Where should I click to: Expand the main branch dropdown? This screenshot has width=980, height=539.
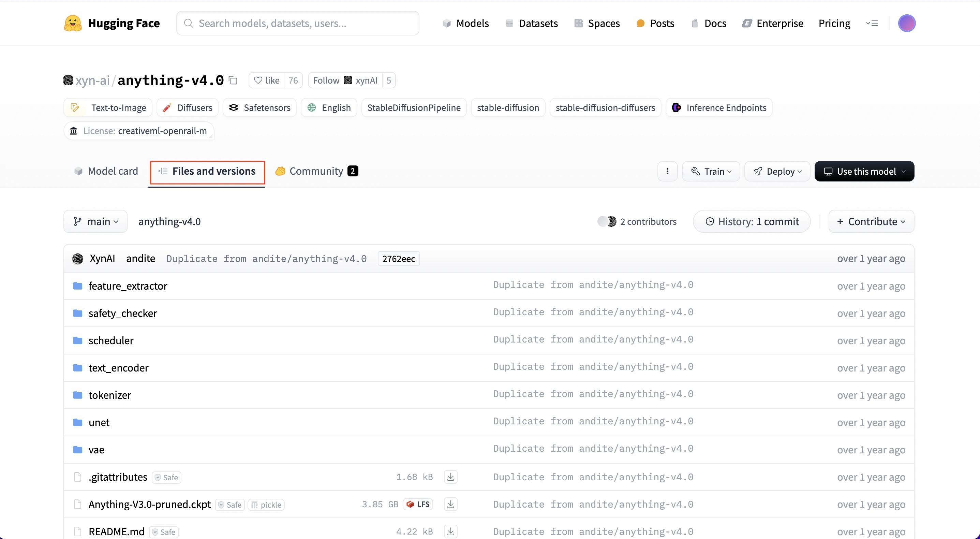95,221
